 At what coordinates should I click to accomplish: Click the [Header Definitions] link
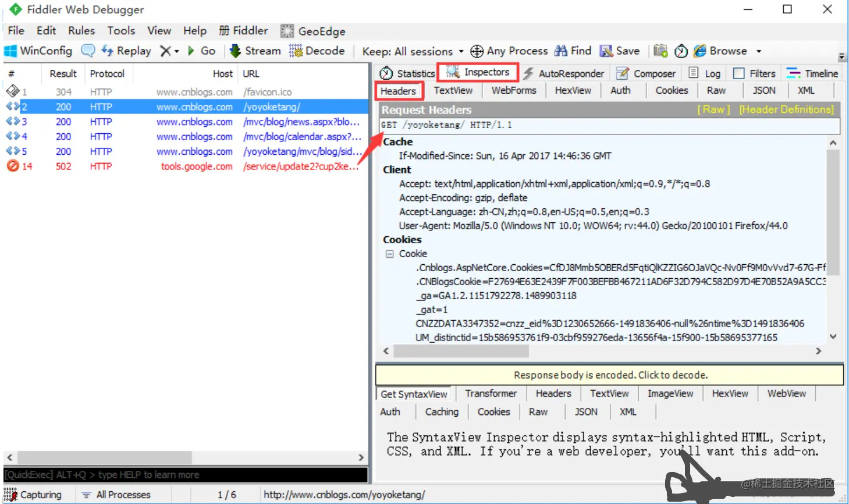786,109
